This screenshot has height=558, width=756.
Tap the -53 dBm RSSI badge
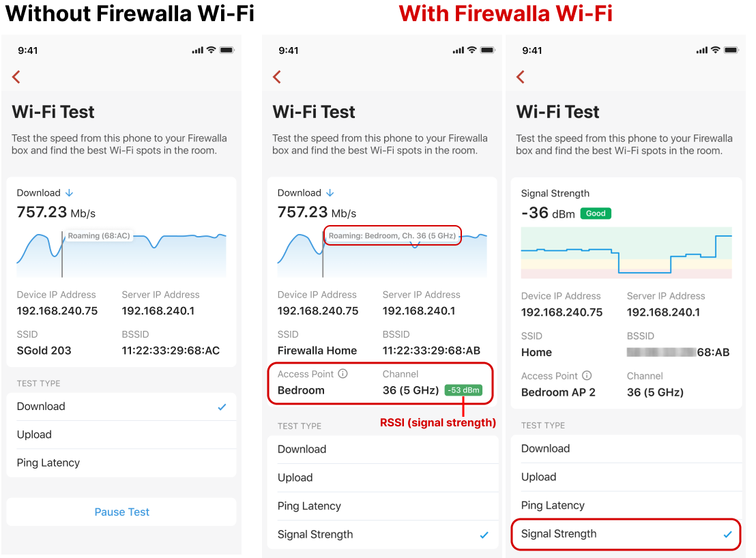(x=463, y=390)
